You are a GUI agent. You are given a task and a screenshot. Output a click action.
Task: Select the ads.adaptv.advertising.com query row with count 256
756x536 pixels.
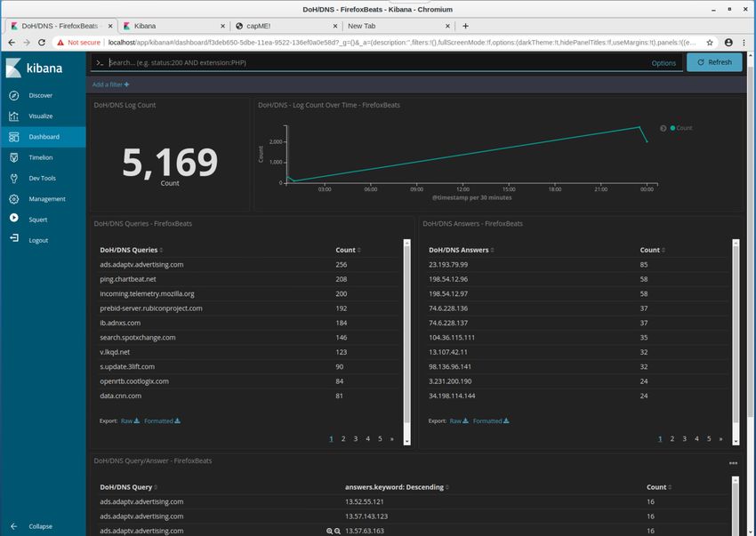click(x=249, y=265)
